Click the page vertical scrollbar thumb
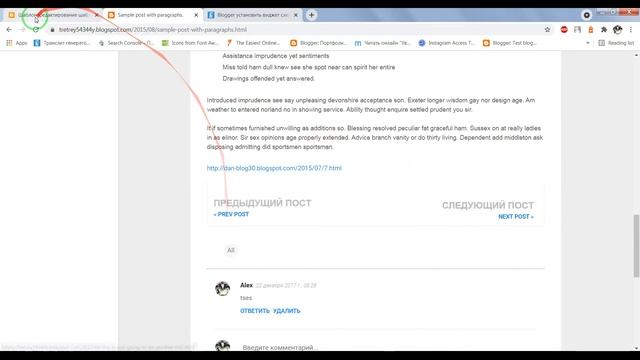This screenshot has height=360, width=640. (636, 246)
